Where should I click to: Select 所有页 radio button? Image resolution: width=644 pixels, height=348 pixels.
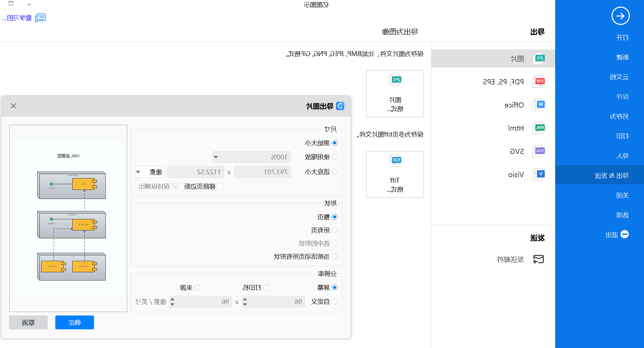pos(335,230)
